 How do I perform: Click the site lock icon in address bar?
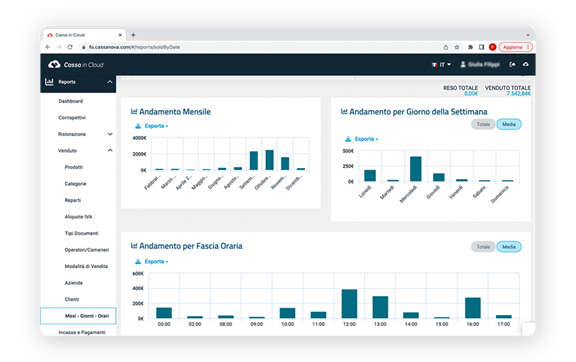[x=83, y=47]
